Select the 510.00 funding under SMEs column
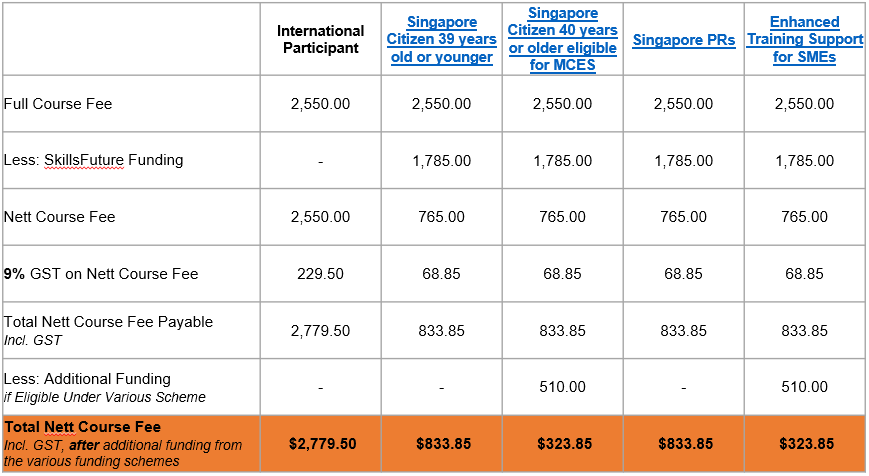Screen dimensions: 869x476 click(804, 387)
